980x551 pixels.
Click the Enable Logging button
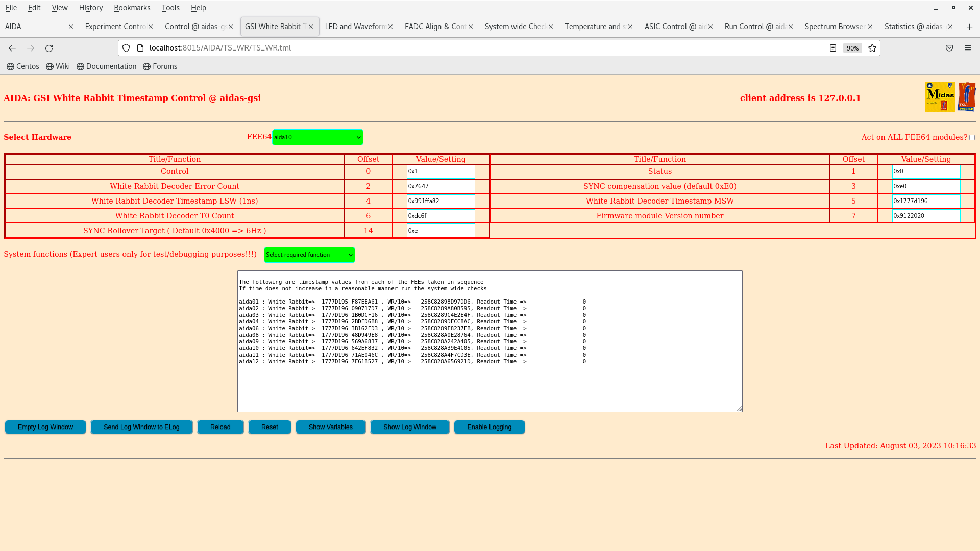point(489,427)
